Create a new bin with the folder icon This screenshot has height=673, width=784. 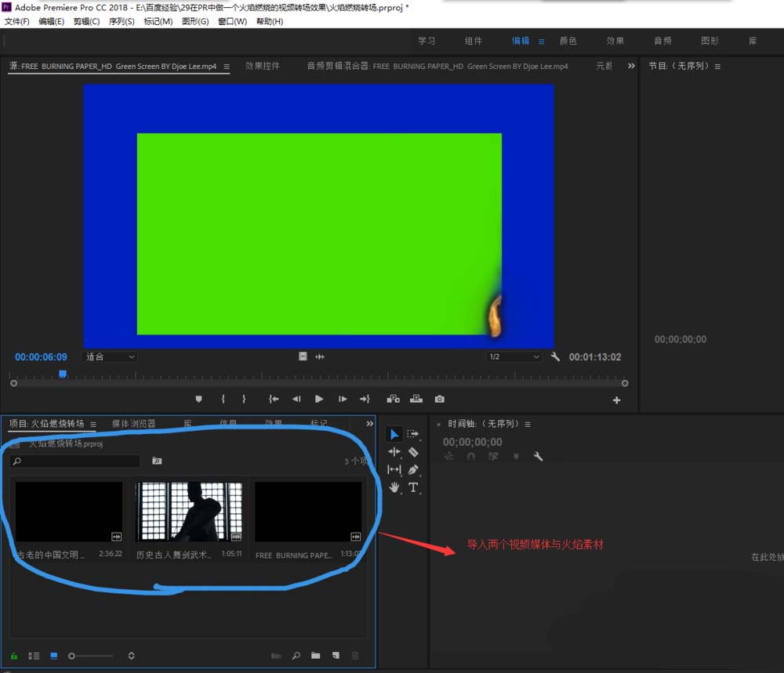point(315,656)
